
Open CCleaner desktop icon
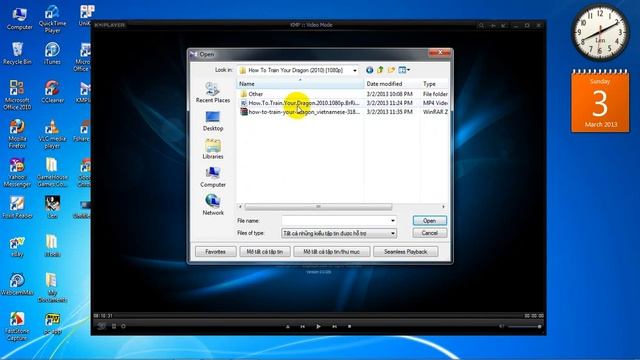click(x=52, y=92)
